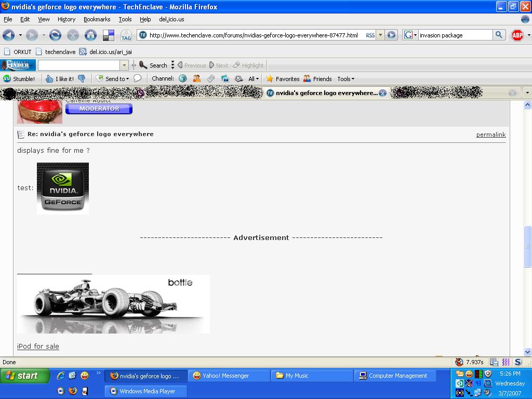Select the people channel icon
532x399 pixels.
point(197,78)
